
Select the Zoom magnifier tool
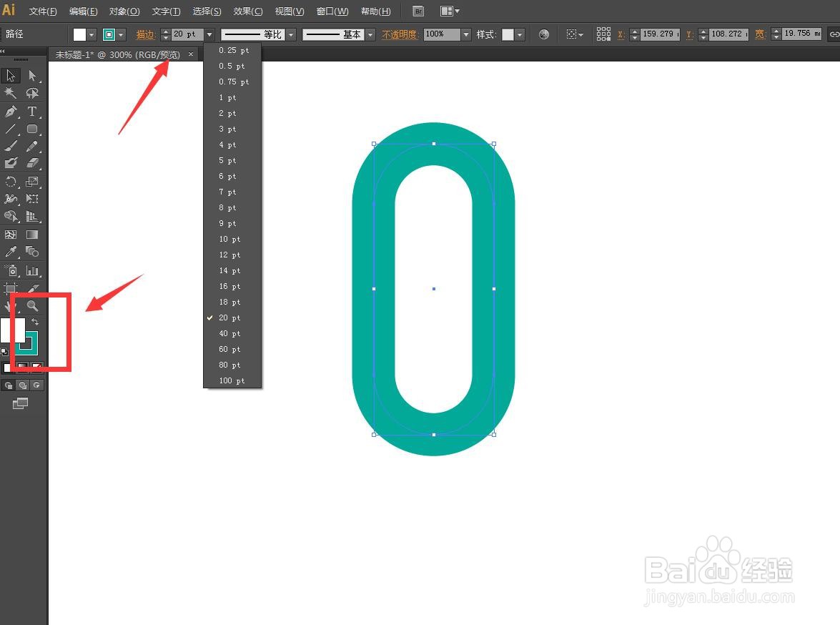(32, 305)
